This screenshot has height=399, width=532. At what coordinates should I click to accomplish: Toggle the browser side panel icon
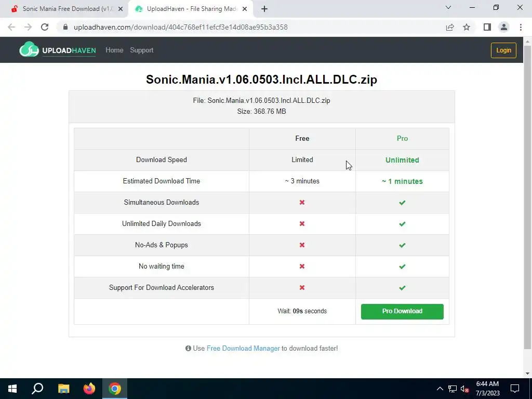(x=487, y=27)
